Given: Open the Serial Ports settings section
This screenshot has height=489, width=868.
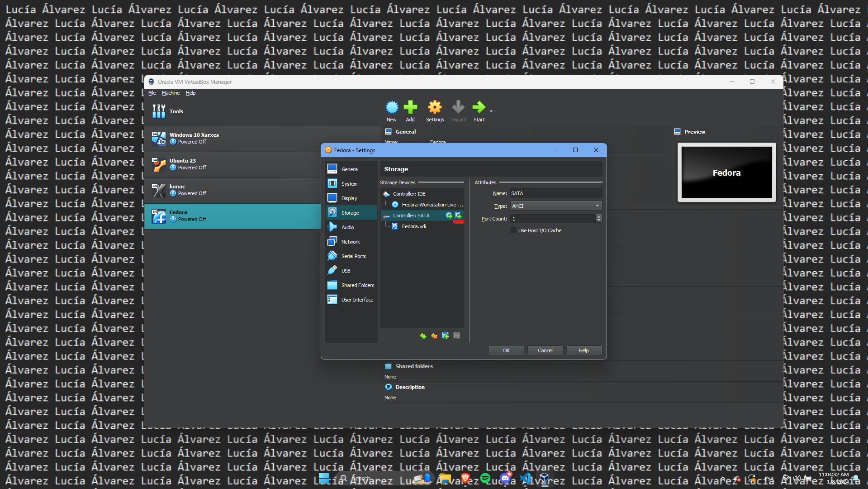Looking at the screenshot, I should click(x=352, y=256).
